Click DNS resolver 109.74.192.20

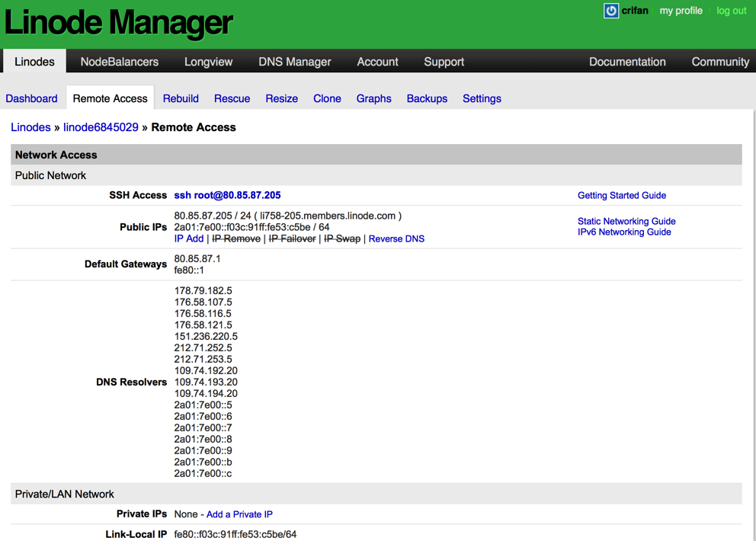pos(206,371)
